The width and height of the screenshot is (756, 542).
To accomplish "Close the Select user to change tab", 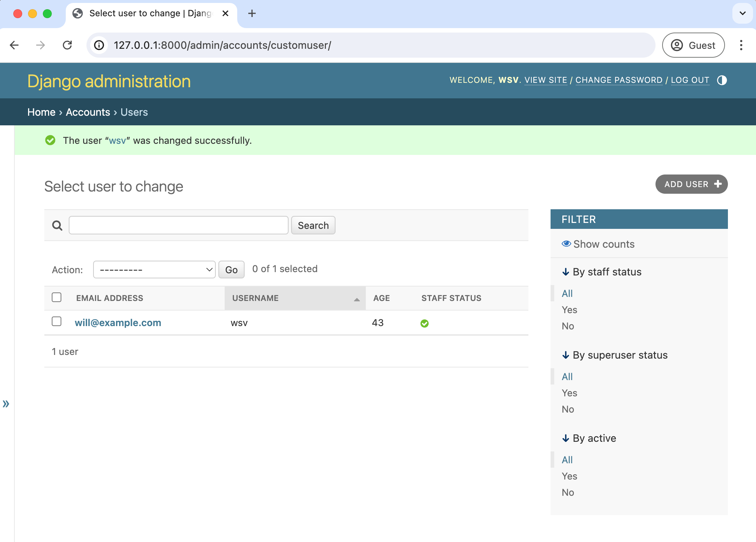I will [x=225, y=14].
